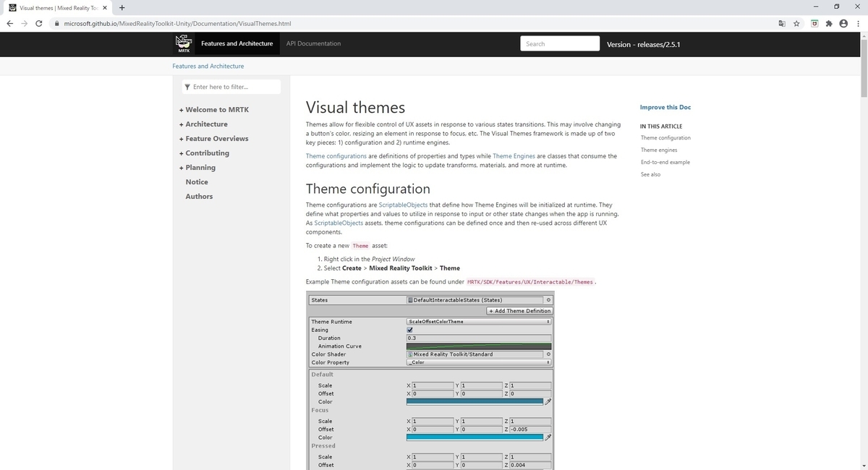The image size is (868, 470).
Task: Open the Theme Engines inline link
Action: click(514, 156)
